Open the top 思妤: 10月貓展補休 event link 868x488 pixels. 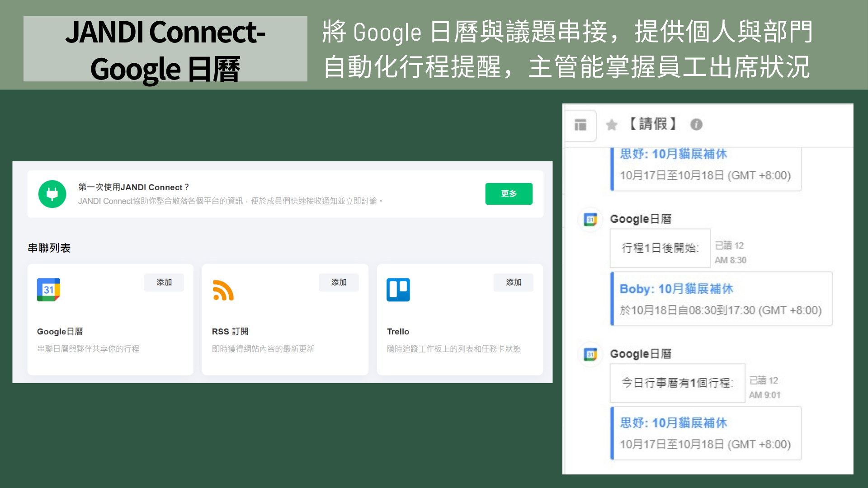pos(673,154)
